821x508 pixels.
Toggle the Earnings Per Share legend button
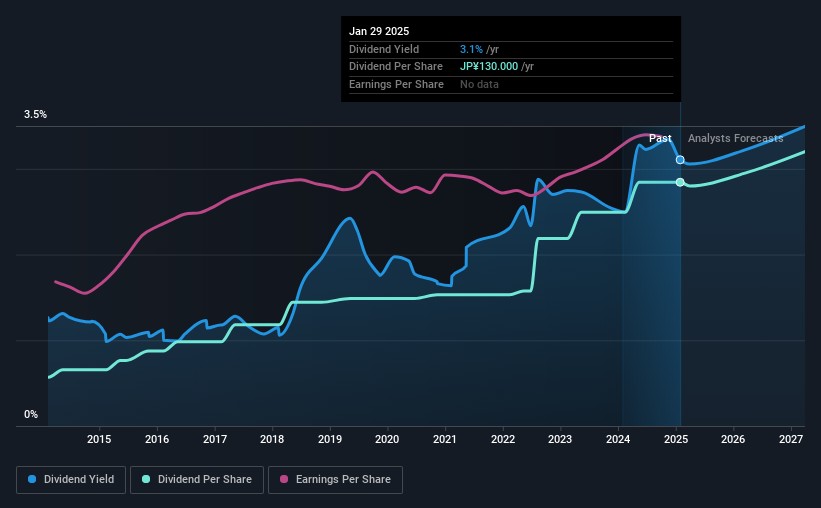tap(335, 480)
